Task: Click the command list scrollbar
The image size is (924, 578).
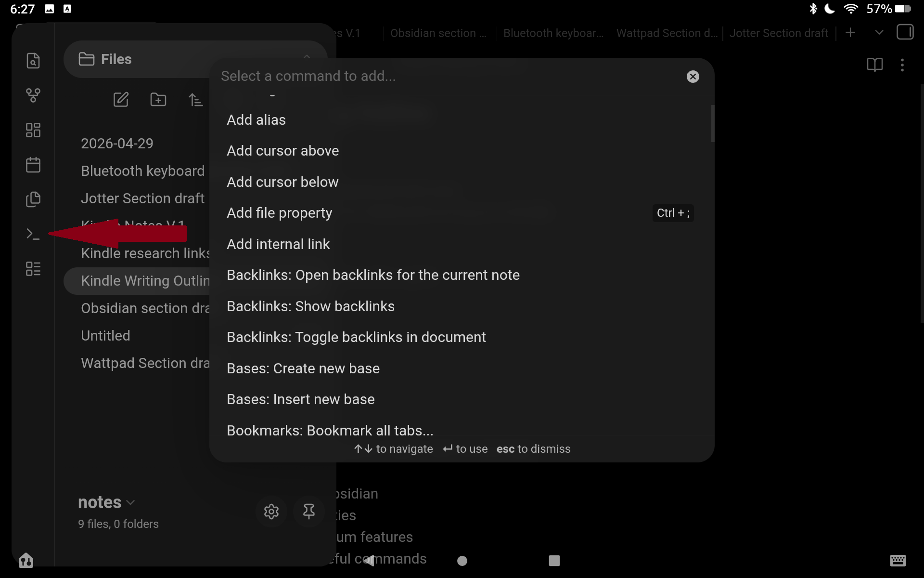Action: click(x=712, y=124)
